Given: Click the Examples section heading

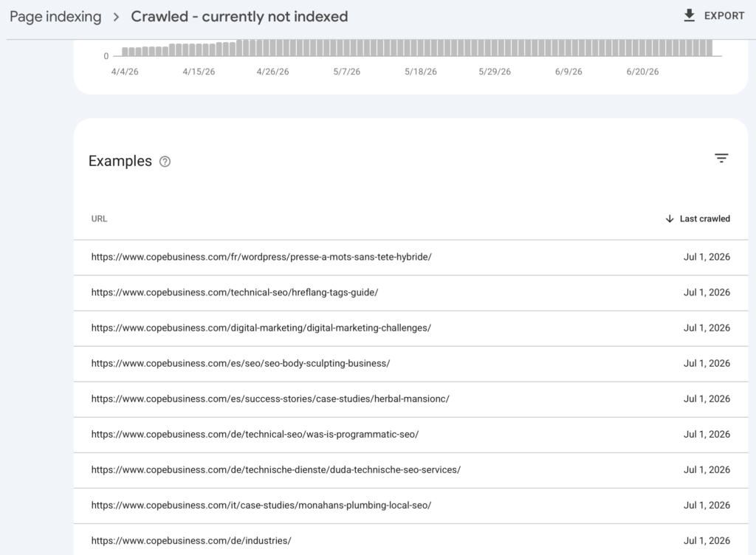Looking at the screenshot, I should (x=120, y=161).
